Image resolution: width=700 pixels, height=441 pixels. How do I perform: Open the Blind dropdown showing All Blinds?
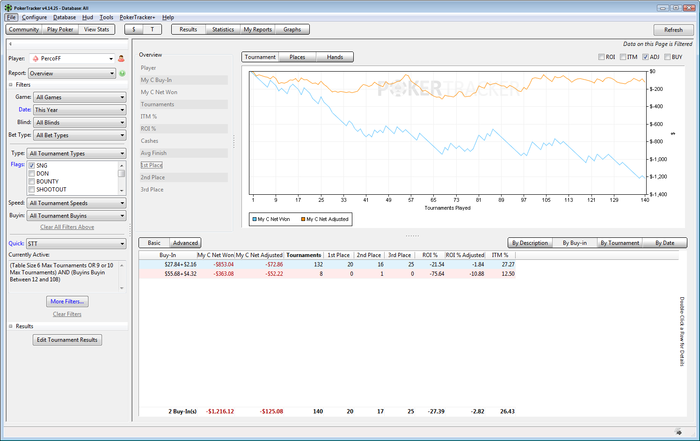pyautogui.click(x=80, y=122)
